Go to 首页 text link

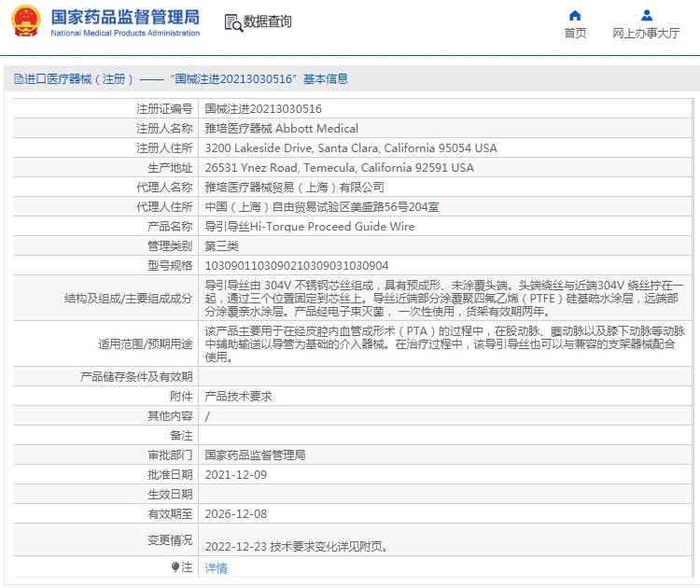[x=575, y=33]
